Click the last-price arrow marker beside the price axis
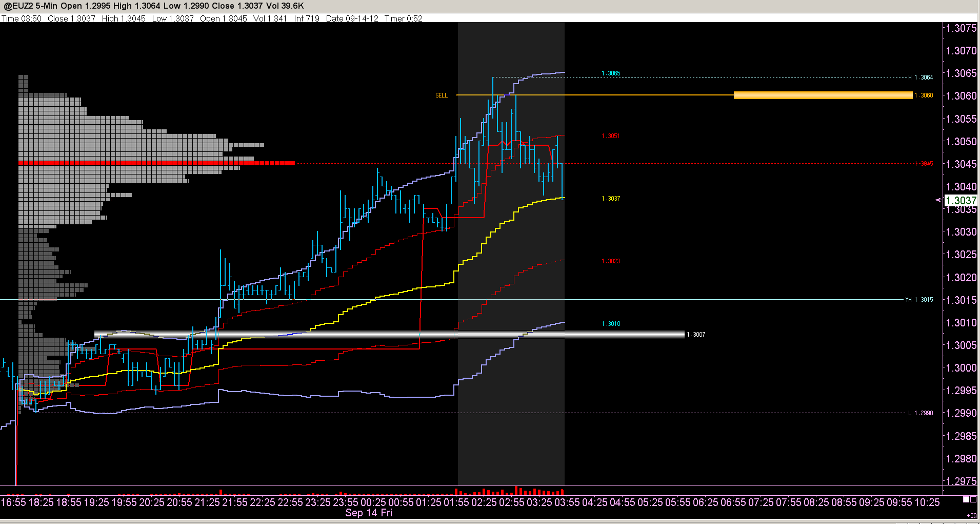The height and width of the screenshot is (524, 980). click(x=938, y=200)
